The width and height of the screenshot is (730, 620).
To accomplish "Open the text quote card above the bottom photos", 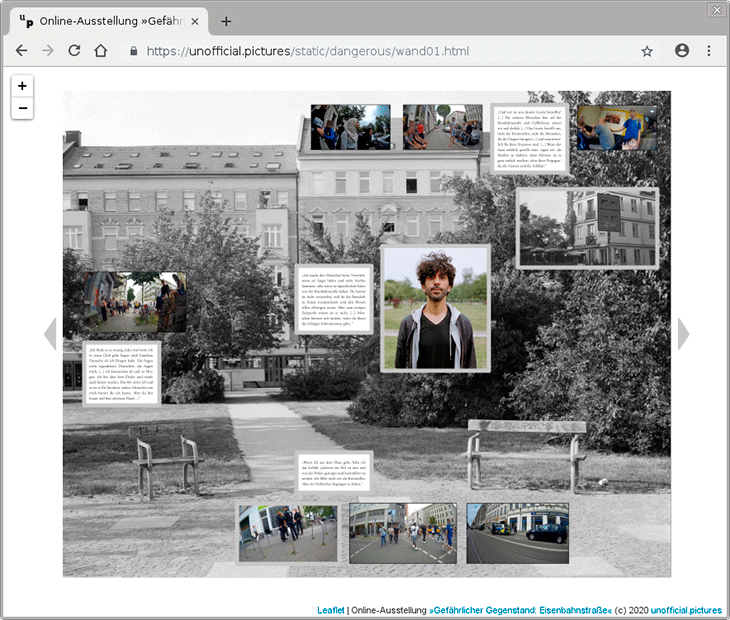I will click(x=334, y=472).
